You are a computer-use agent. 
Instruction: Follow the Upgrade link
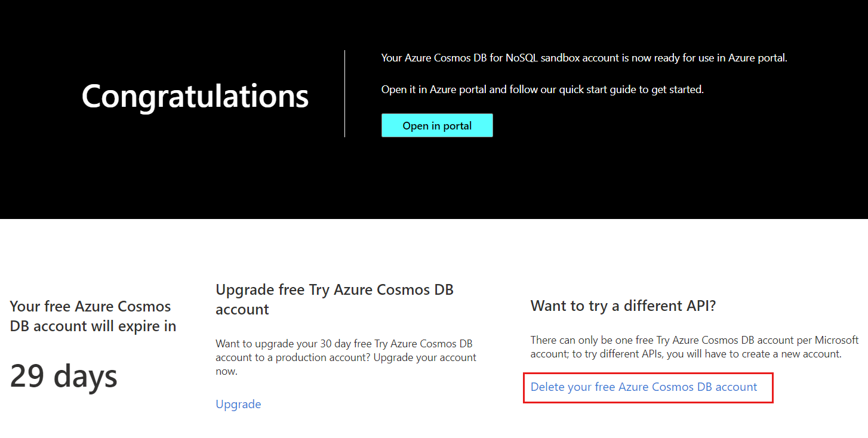click(x=238, y=404)
